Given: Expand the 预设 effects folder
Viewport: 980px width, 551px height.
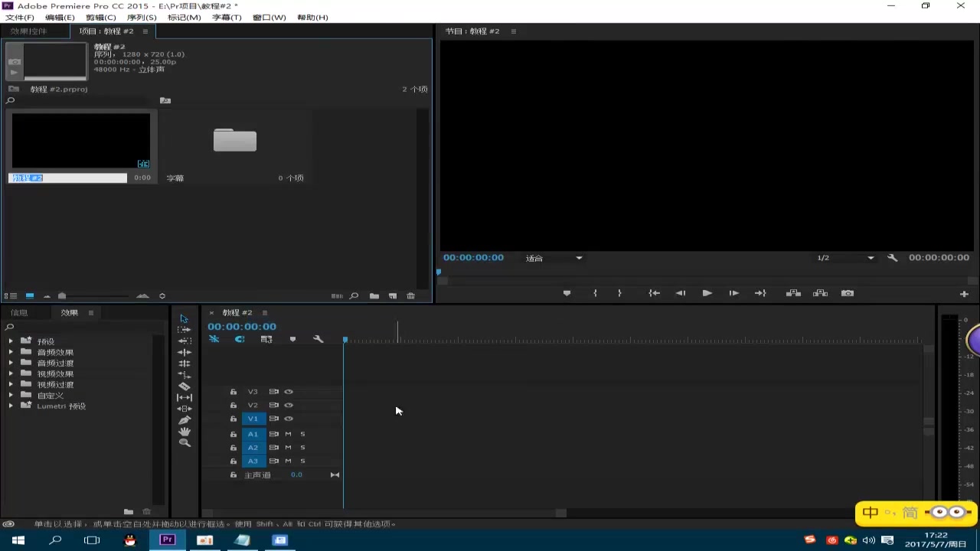Looking at the screenshot, I should (11, 341).
